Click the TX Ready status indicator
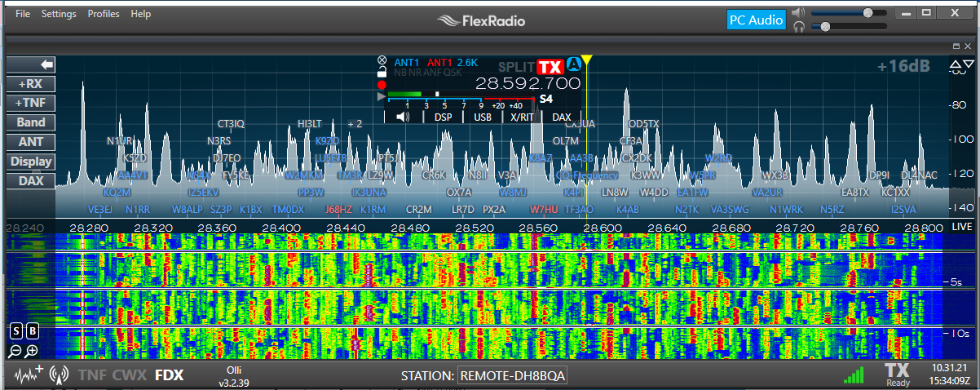This screenshot has height=390, width=980. click(x=898, y=374)
